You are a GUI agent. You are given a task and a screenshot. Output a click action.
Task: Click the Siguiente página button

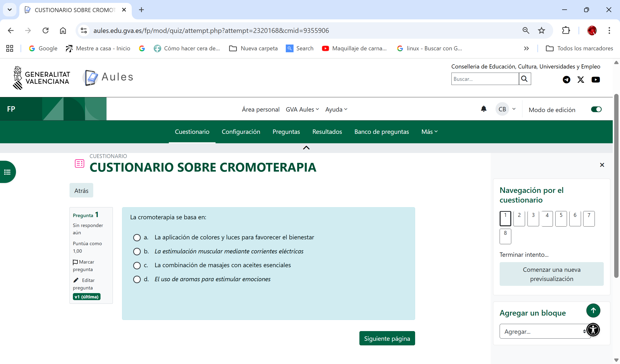click(x=387, y=338)
